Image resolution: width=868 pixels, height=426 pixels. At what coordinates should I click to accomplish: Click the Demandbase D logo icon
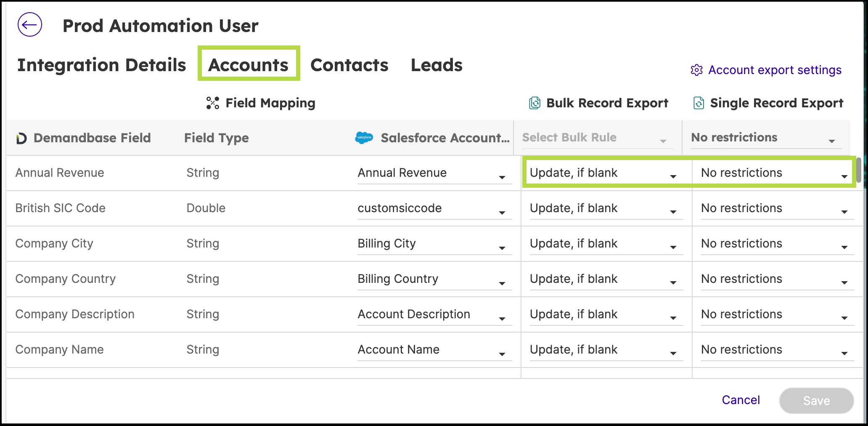click(x=21, y=138)
